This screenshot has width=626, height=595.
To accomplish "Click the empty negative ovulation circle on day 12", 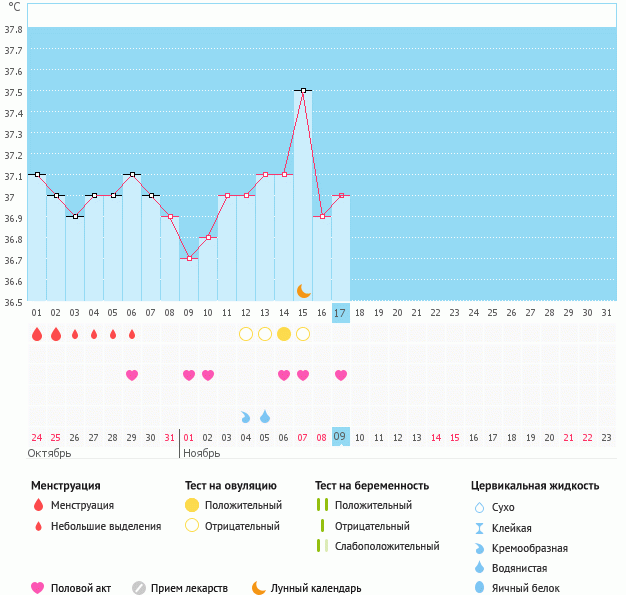I will click(246, 334).
